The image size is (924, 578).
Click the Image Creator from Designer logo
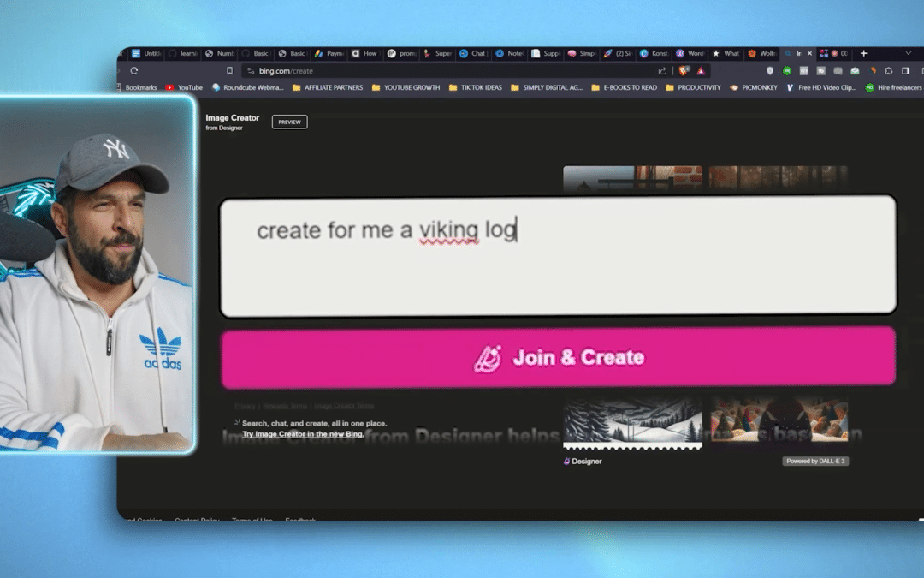point(232,122)
